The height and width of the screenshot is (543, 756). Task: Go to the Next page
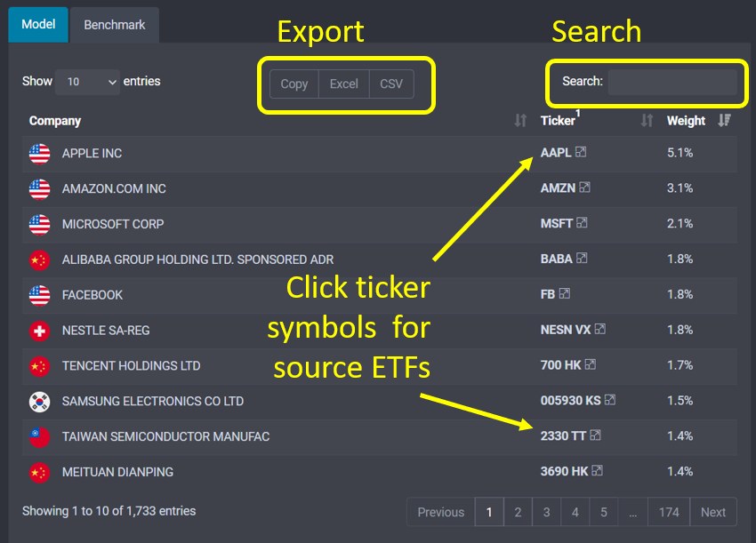pos(713,512)
